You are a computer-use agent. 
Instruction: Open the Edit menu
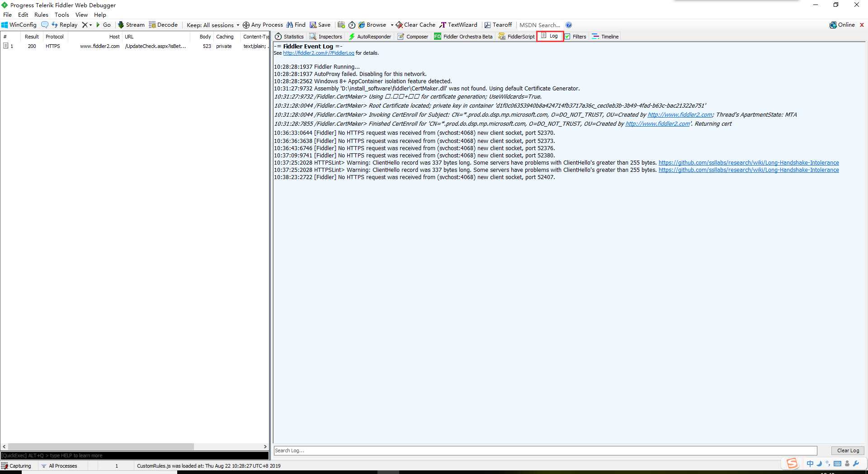pyautogui.click(x=23, y=14)
